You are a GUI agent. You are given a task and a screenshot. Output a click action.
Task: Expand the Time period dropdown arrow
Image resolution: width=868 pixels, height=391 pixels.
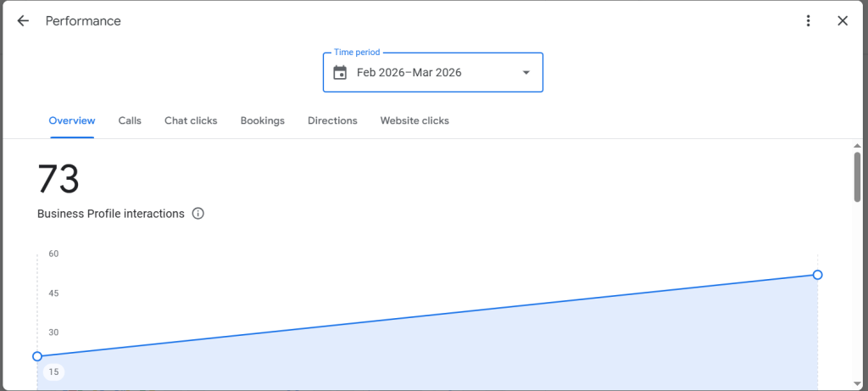point(526,73)
